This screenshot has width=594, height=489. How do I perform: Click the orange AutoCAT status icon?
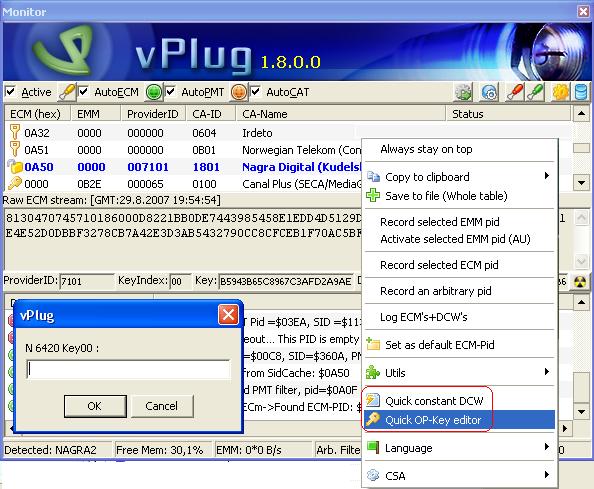pos(239,92)
